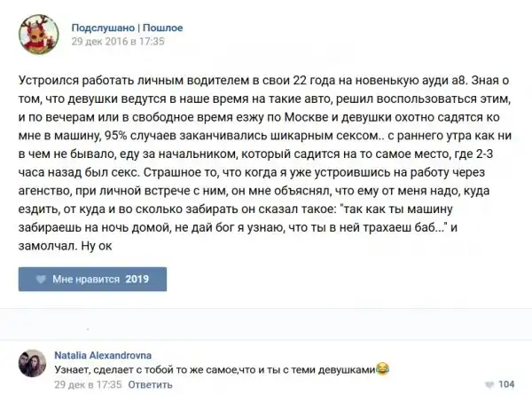Open Natalia Alexandrovna's avatar picture

tap(35, 365)
